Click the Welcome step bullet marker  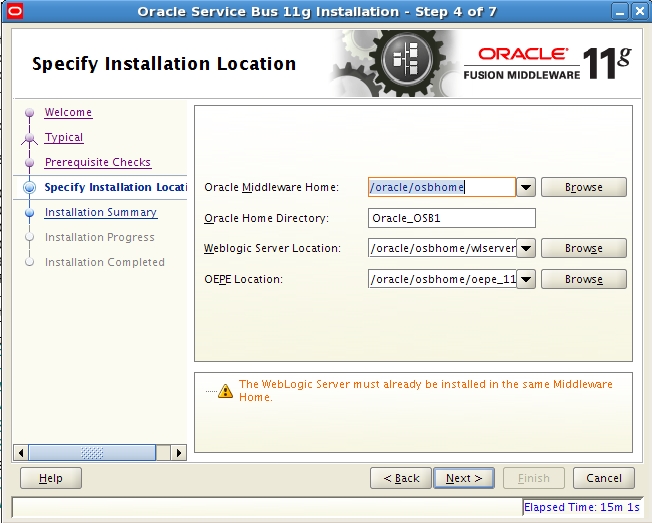point(29,112)
